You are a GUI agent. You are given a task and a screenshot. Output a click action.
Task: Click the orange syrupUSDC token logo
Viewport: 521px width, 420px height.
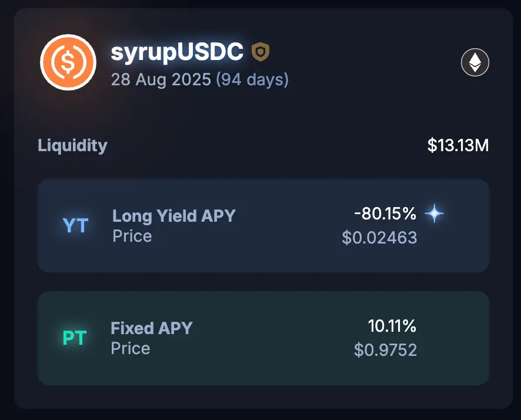[x=68, y=62]
